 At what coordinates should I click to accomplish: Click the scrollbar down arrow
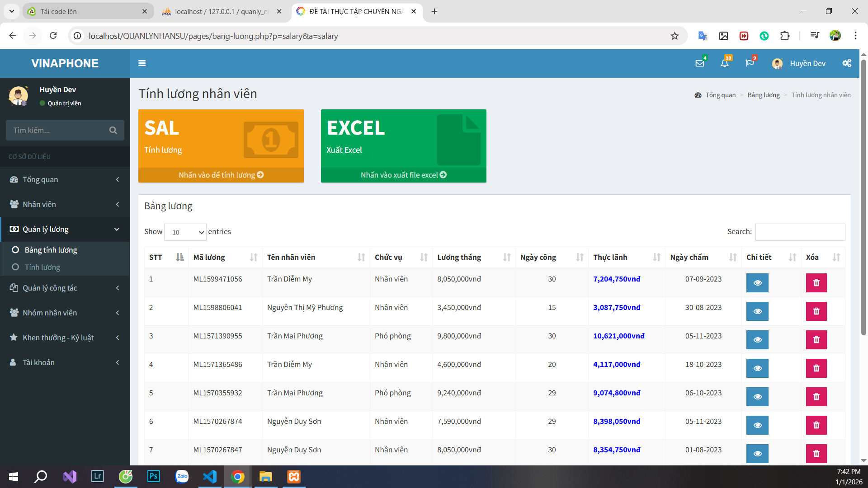(863, 461)
